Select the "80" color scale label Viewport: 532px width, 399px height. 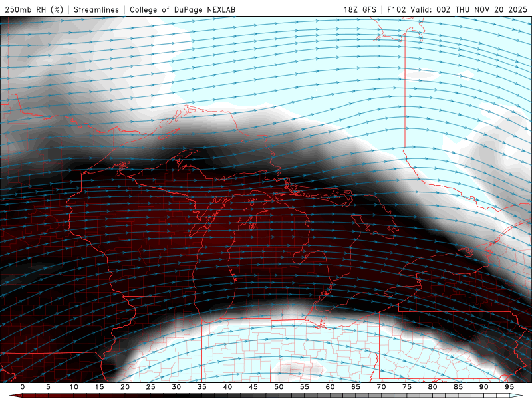tap(432, 387)
